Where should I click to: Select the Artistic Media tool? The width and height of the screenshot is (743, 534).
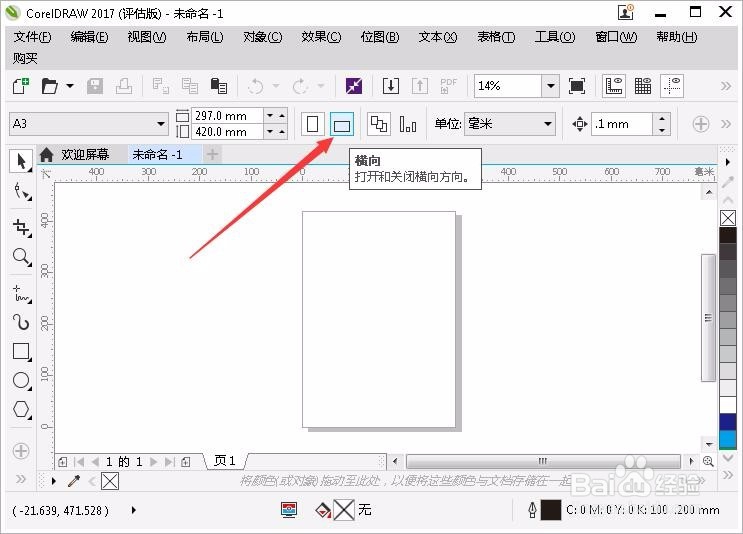pos(21,323)
